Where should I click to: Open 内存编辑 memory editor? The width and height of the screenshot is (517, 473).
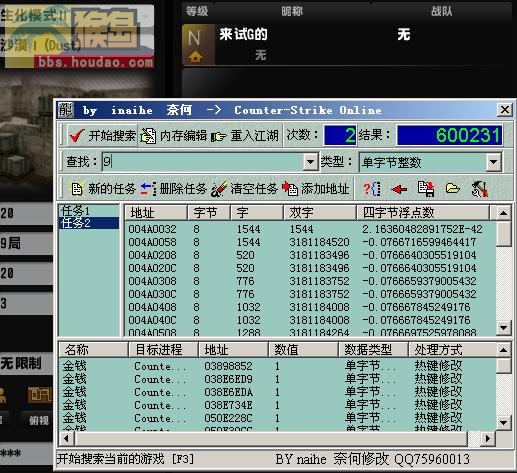point(173,135)
